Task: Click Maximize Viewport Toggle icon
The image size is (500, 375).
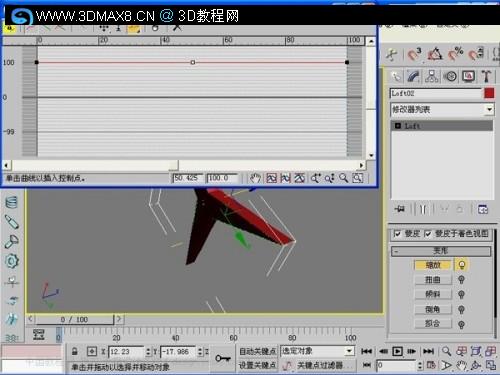Action: 491,366
